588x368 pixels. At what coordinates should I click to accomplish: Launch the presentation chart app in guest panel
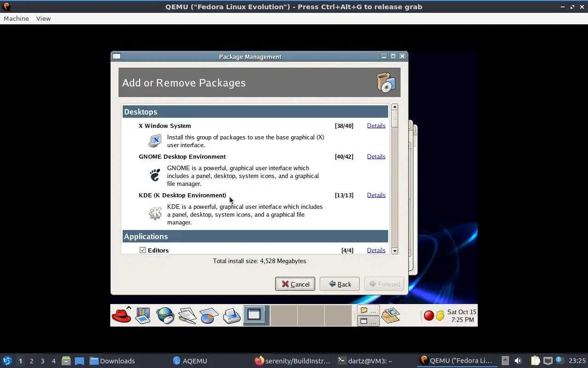tap(143, 316)
